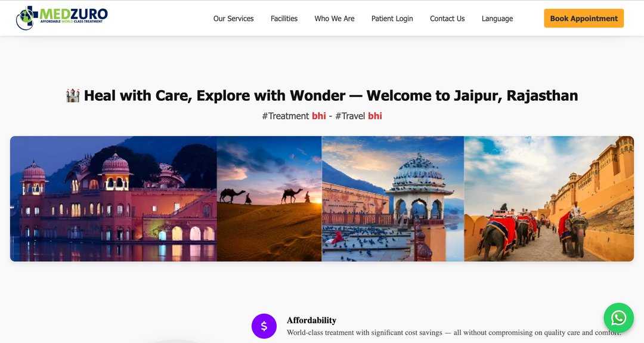
Task: Click the World-class treatment description text
Action: point(454,332)
